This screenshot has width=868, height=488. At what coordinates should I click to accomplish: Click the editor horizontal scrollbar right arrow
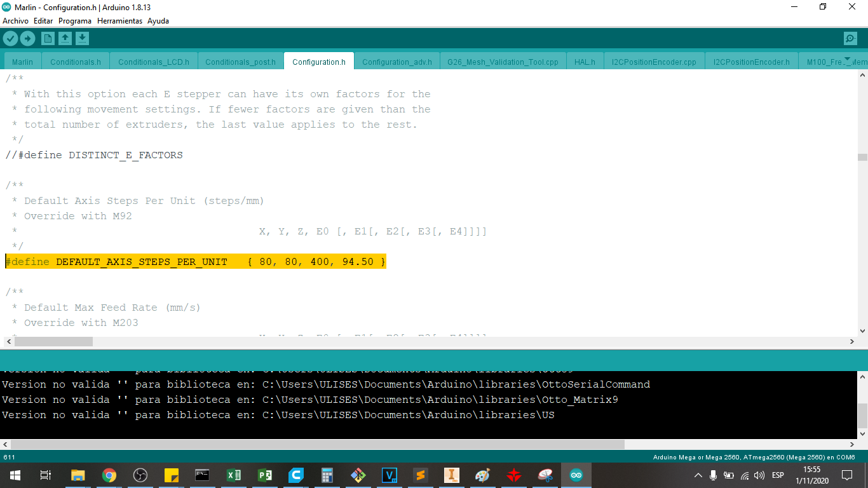tap(852, 342)
